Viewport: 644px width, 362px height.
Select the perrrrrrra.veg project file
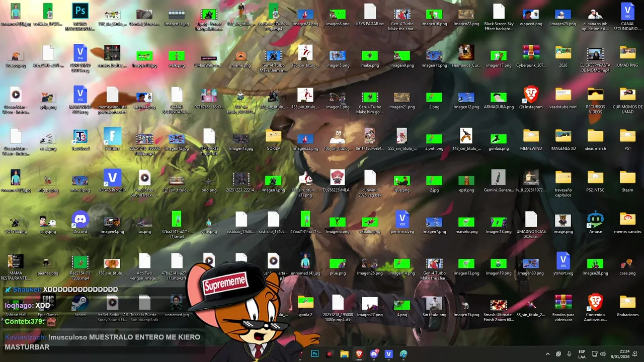(x=402, y=223)
